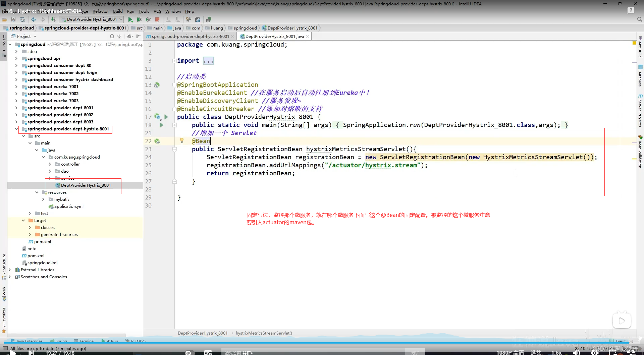The height and width of the screenshot is (355, 644).
Task: Expand the controller package
Action: pos(50,164)
